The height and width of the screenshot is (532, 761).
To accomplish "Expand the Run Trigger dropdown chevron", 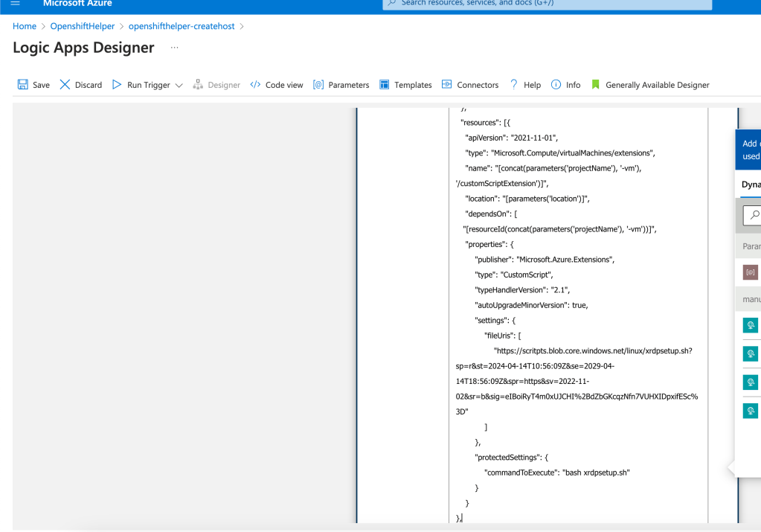I will tap(179, 86).
